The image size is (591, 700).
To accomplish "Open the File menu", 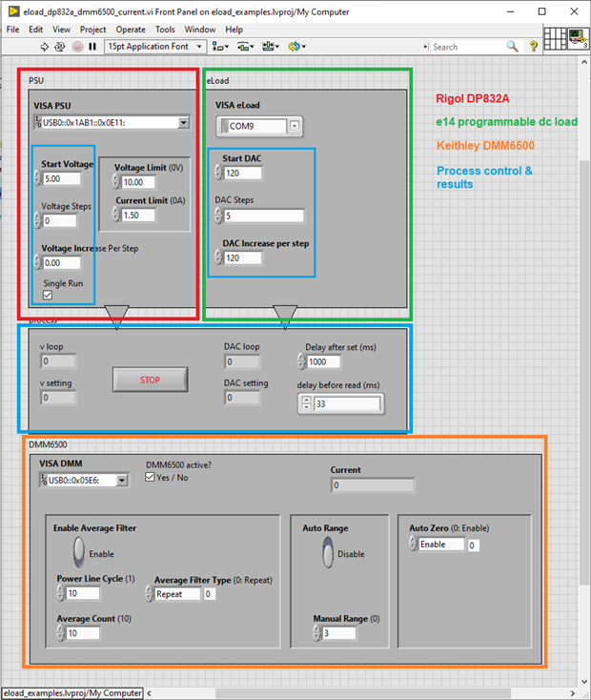I will click(x=13, y=30).
